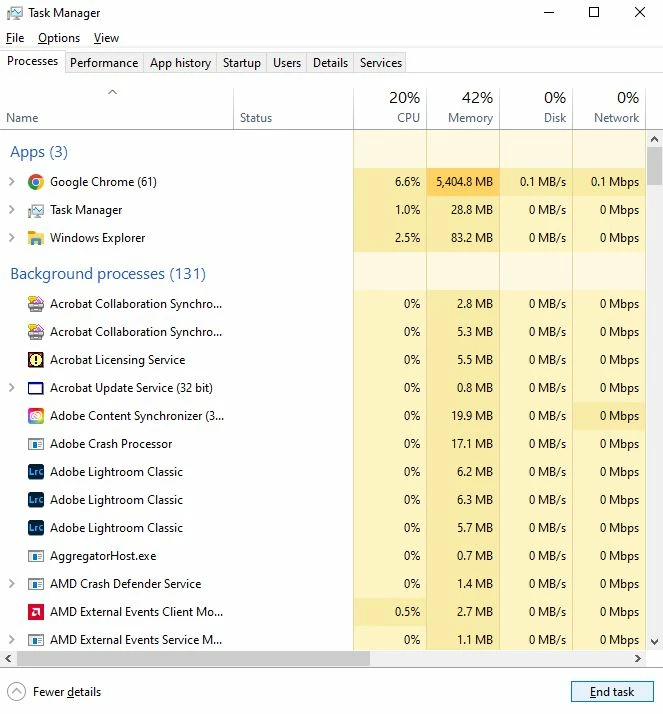
Task: Click the Task Manager title bar icon
Action: click(15, 13)
